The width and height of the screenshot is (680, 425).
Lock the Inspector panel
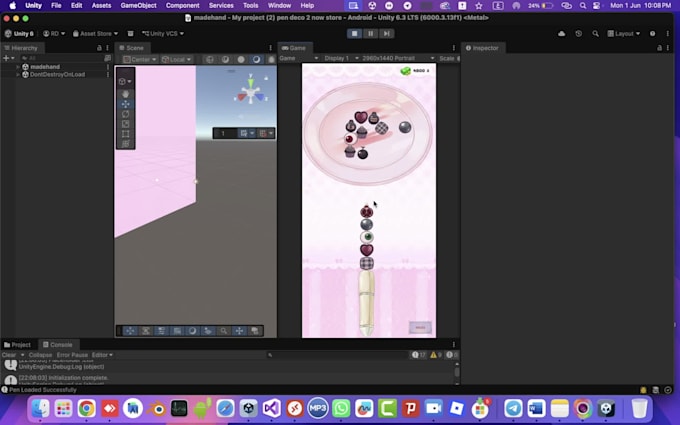pyautogui.click(x=660, y=48)
